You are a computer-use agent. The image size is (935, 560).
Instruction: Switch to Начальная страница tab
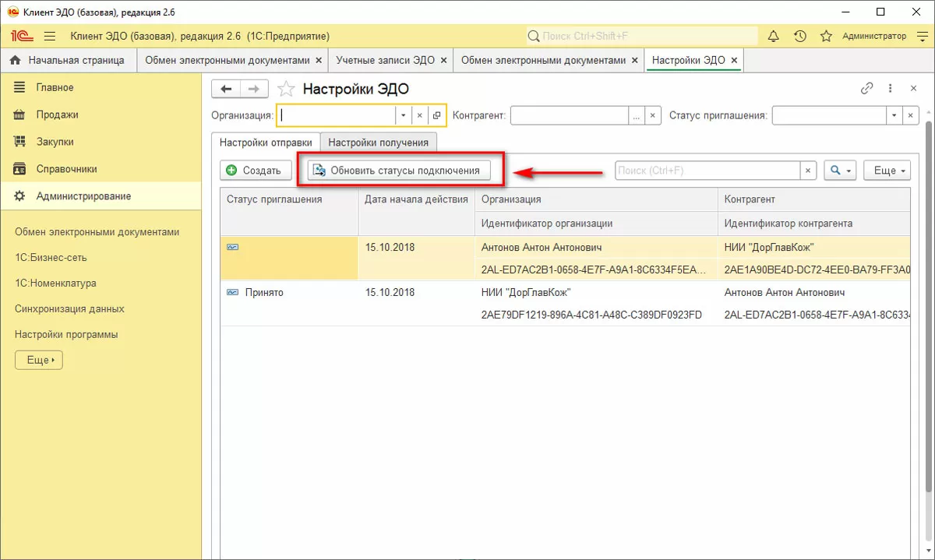tap(69, 60)
